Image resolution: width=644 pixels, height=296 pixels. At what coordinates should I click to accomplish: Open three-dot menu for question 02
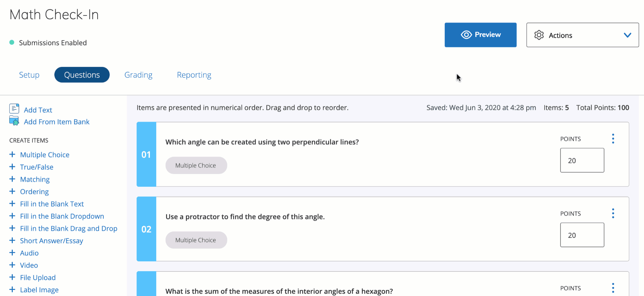pos(613,213)
